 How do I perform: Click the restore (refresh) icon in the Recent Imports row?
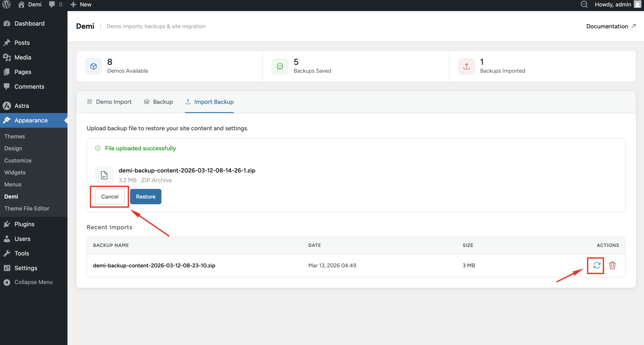click(x=596, y=265)
